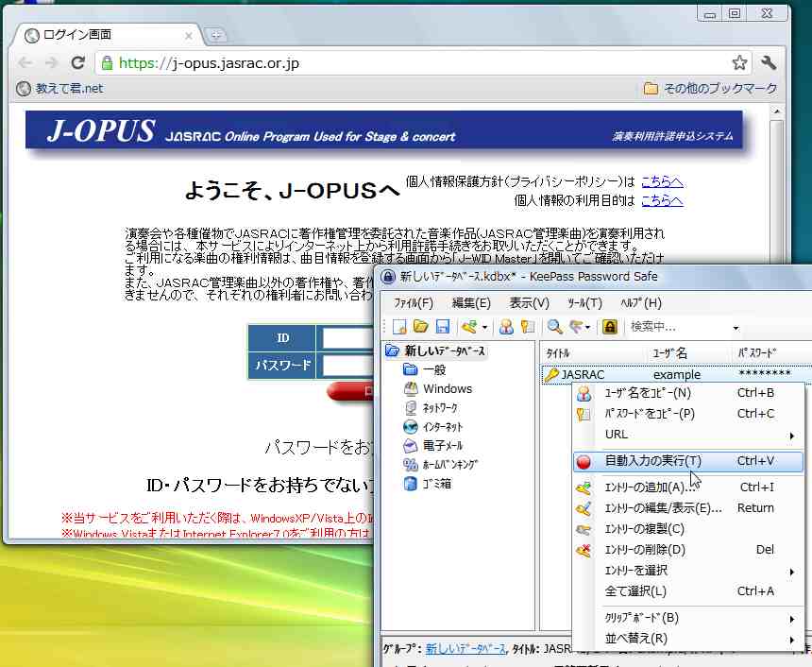Viewport: 812px width, 667px height.
Task: Sort entries by the パスワード column header
Action: coord(771,353)
